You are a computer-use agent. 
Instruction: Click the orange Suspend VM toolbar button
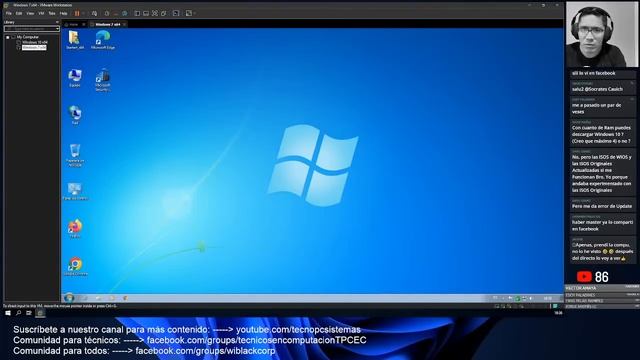tap(77, 13)
